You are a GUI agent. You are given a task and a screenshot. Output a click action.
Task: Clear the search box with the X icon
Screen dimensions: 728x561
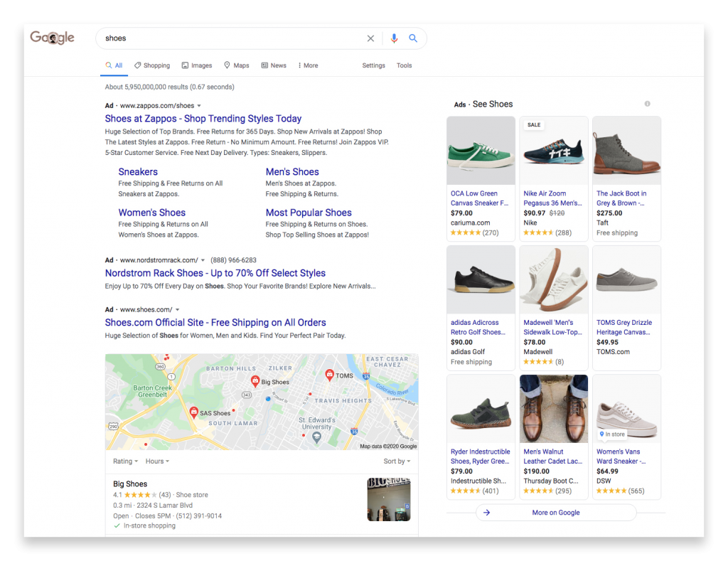point(370,38)
